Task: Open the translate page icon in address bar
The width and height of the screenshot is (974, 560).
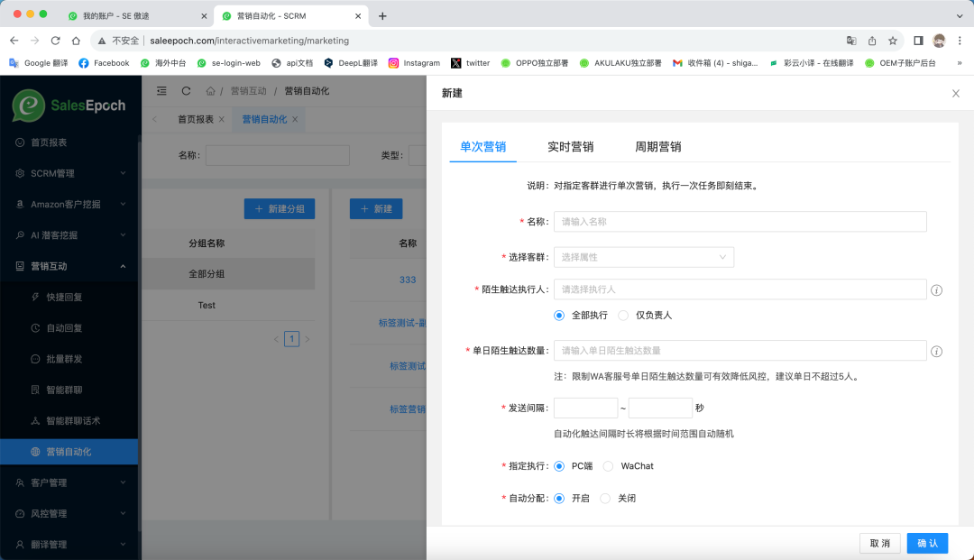Action: point(851,41)
